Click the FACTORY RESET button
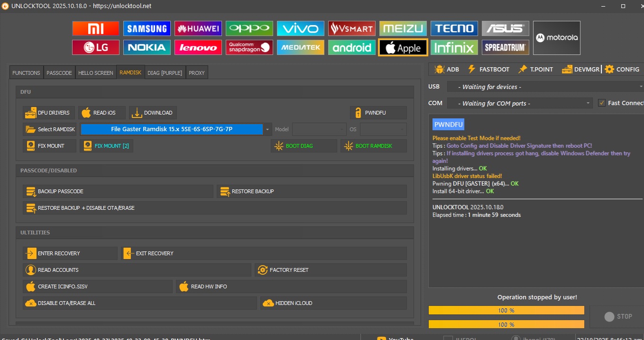Image resolution: width=644 pixels, height=340 pixels. (331, 270)
